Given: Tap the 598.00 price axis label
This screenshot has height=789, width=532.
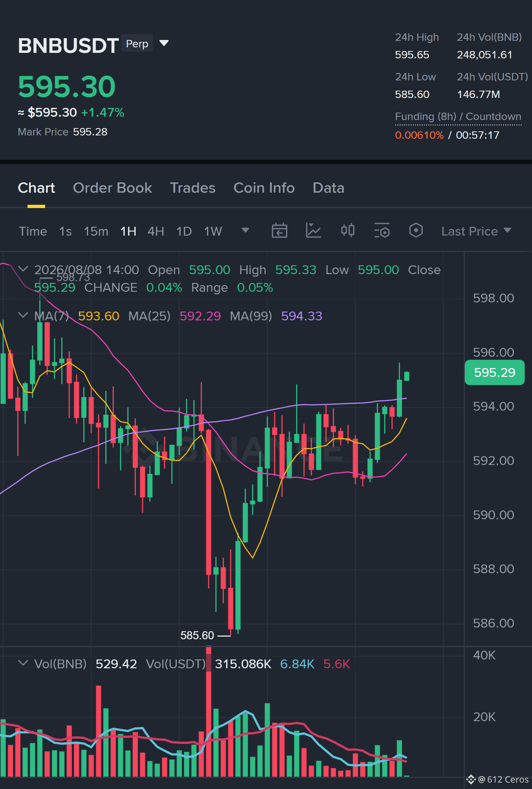Looking at the screenshot, I should point(493,298).
